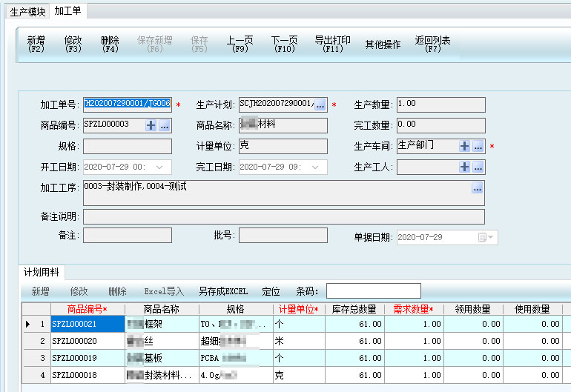Click the row number 3 header cell
This screenshot has width=571, height=392.
(x=36, y=358)
